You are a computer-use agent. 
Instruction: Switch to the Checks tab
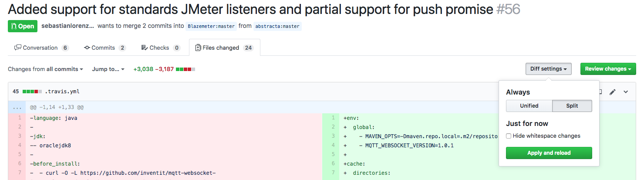[161, 48]
